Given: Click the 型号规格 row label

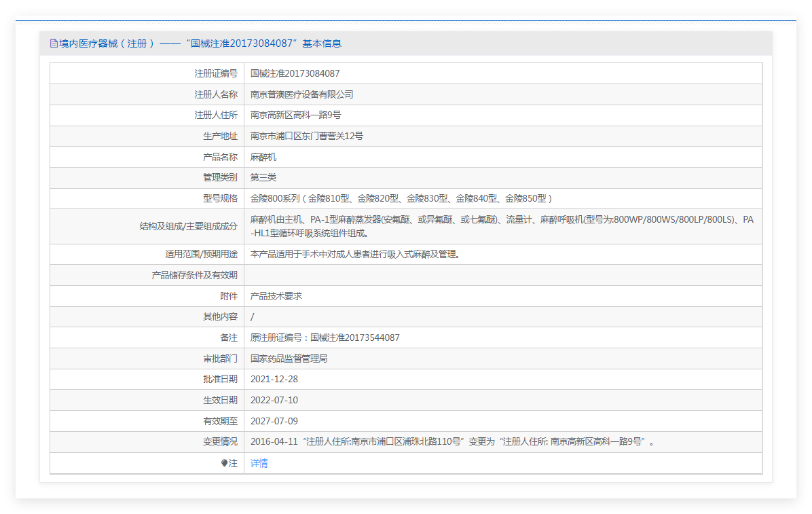Looking at the screenshot, I should point(220,198).
